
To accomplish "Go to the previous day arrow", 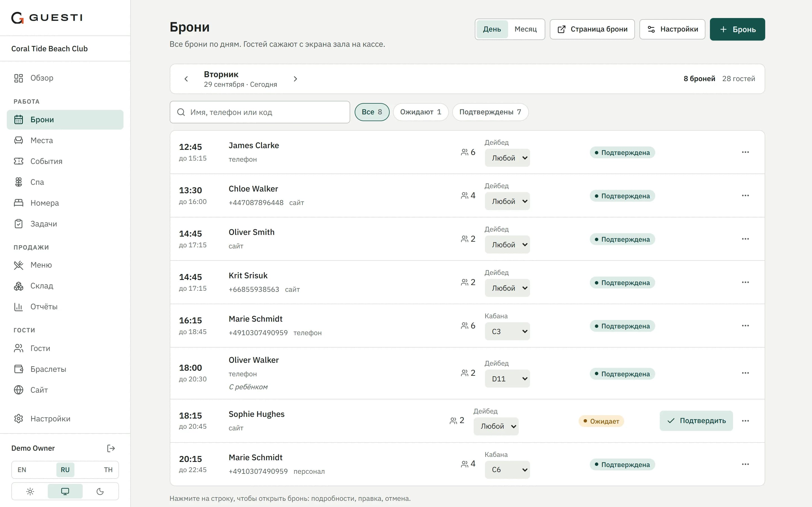I will point(186,79).
